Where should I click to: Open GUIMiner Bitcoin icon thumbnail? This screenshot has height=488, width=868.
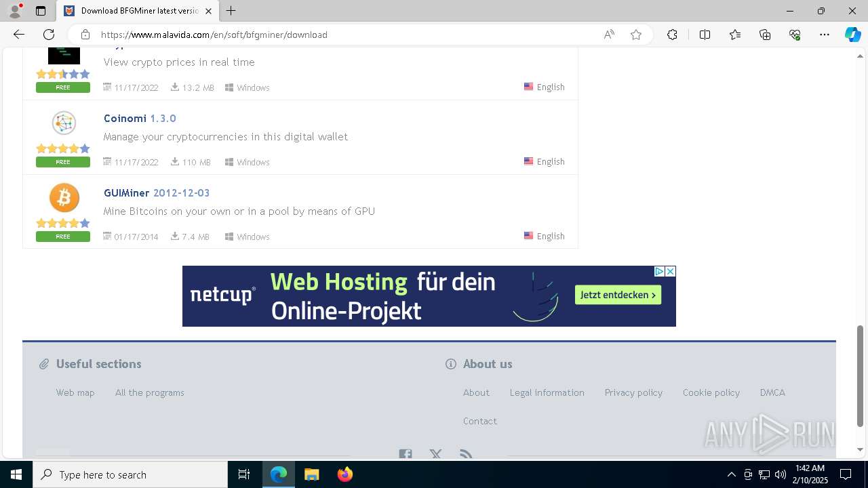click(64, 197)
